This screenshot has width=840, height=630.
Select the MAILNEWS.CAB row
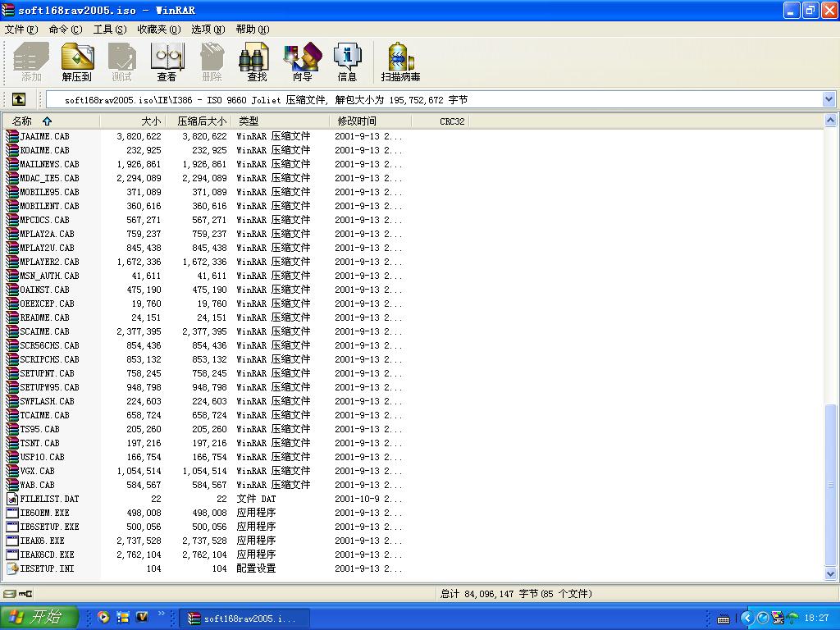tap(203, 164)
